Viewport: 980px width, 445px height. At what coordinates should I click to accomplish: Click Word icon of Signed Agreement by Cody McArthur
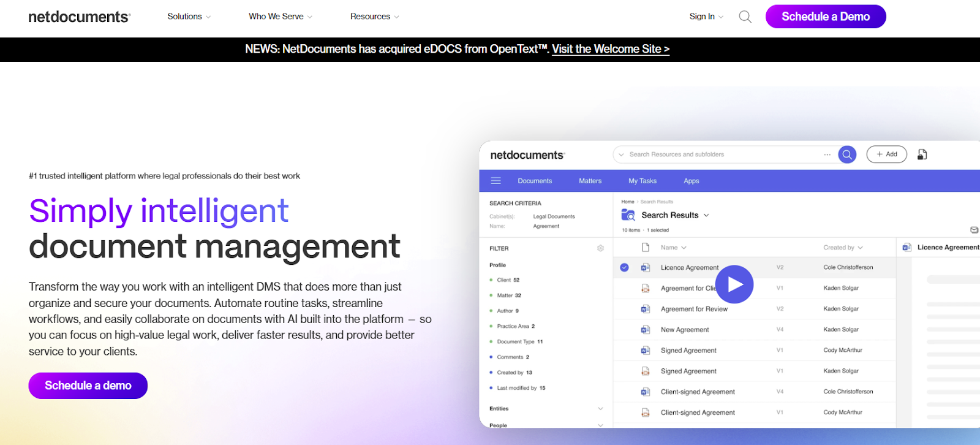click(x=645, y=351)
